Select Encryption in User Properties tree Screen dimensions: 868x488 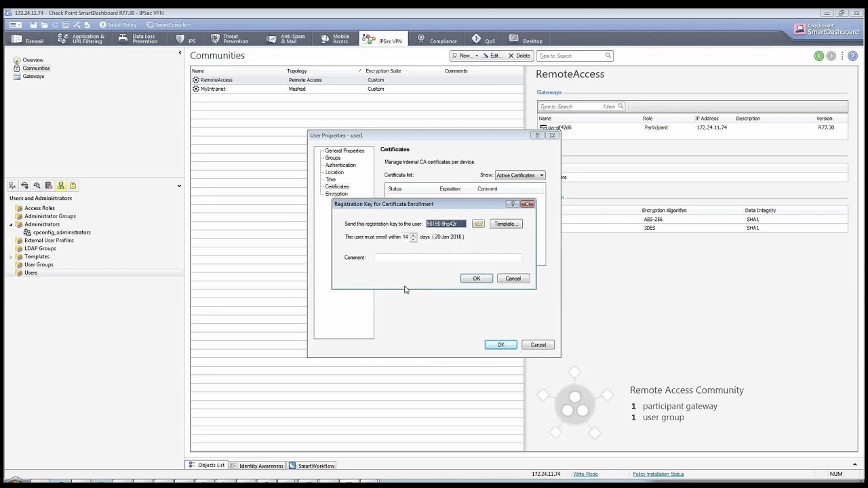336,194
